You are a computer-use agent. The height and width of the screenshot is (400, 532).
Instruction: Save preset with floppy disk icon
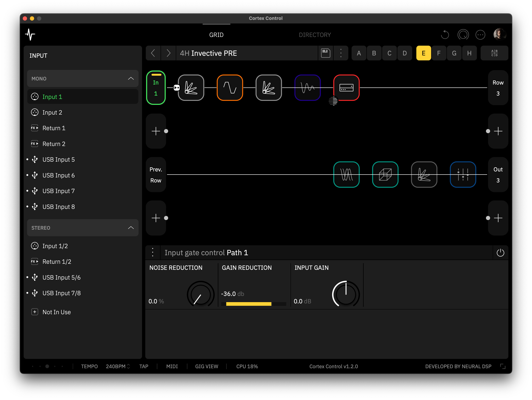[x=325, y=53]
